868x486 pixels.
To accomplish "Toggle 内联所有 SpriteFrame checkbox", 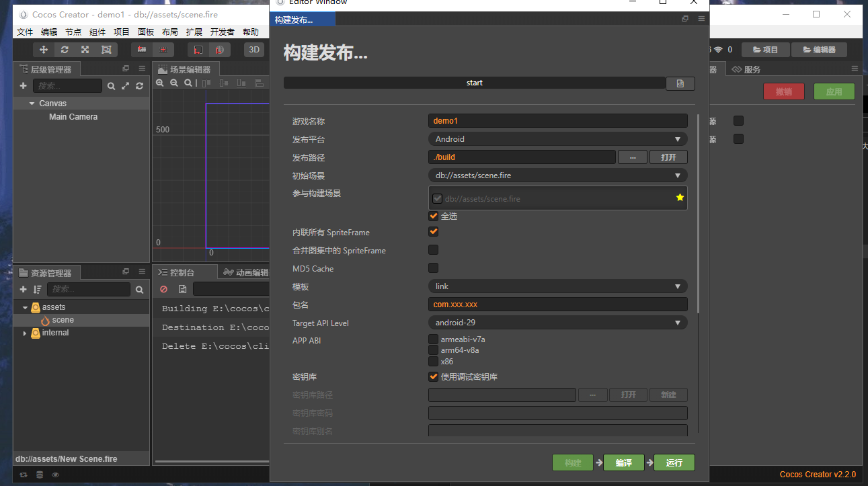I will [434, 232].
